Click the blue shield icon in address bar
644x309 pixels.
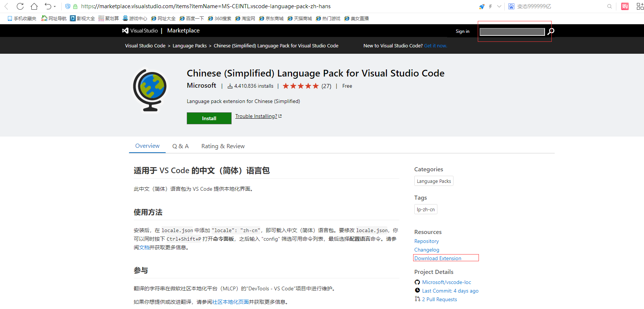68,6
